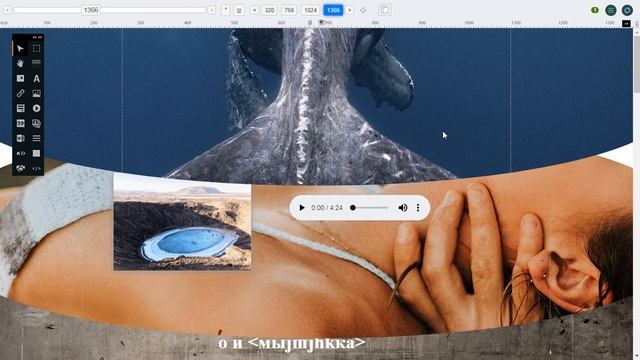Select the handshake icon tool
The height and width of the screenshot is (360, 640).
coord(20,168)
